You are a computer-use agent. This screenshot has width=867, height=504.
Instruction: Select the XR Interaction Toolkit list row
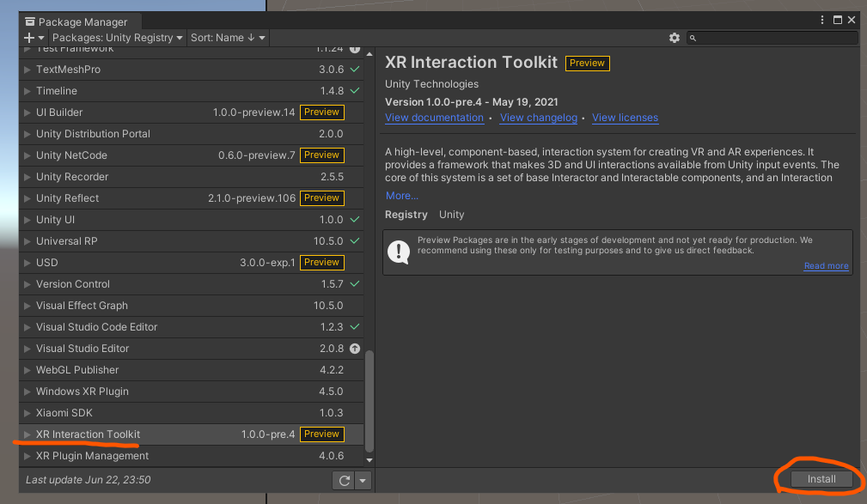(x=192, y=434)
